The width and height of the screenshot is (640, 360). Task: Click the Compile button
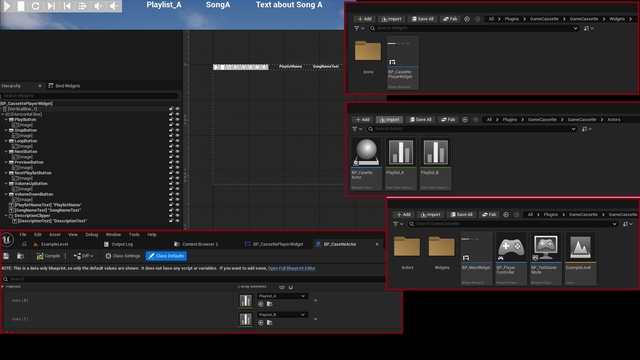[48, 256]
